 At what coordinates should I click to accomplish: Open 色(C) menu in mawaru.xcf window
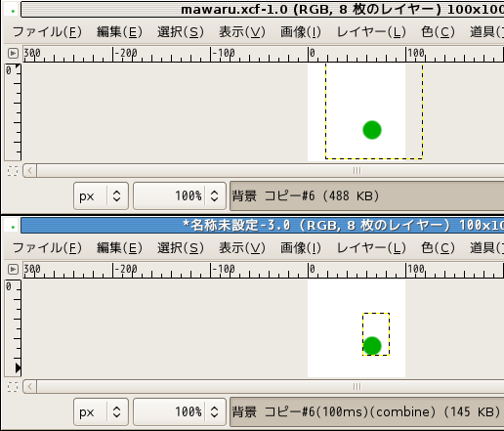point(438,32)
